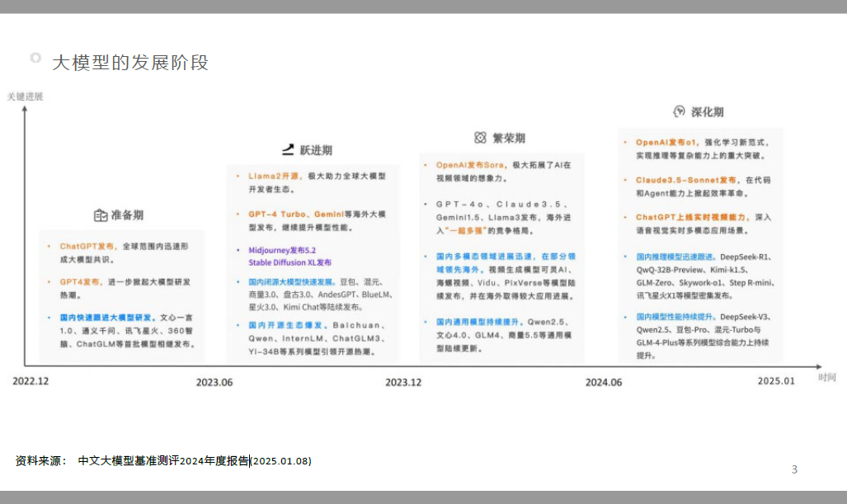Click the orange text ChatGPT发布
The height and width of the screenshot is (504, 847).
(88, 247)
